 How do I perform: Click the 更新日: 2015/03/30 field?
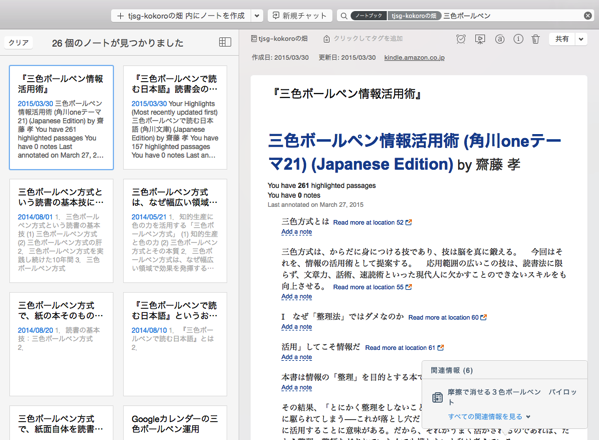347,58
